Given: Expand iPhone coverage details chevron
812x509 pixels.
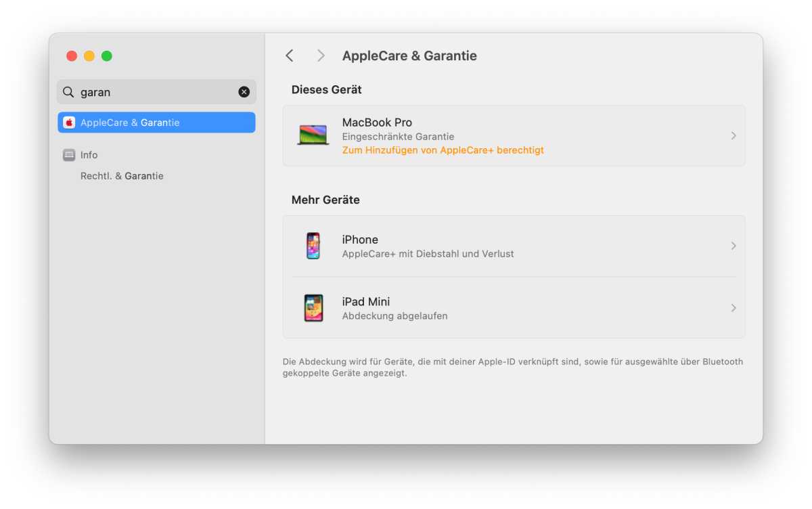Looking at the screenshot, I should [734, 246].
